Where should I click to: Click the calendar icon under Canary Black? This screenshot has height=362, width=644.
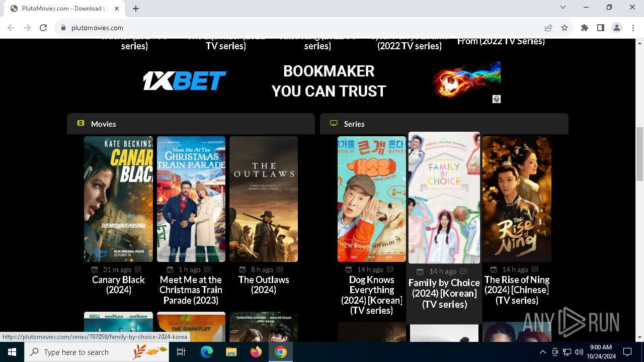tap(95, 269)
